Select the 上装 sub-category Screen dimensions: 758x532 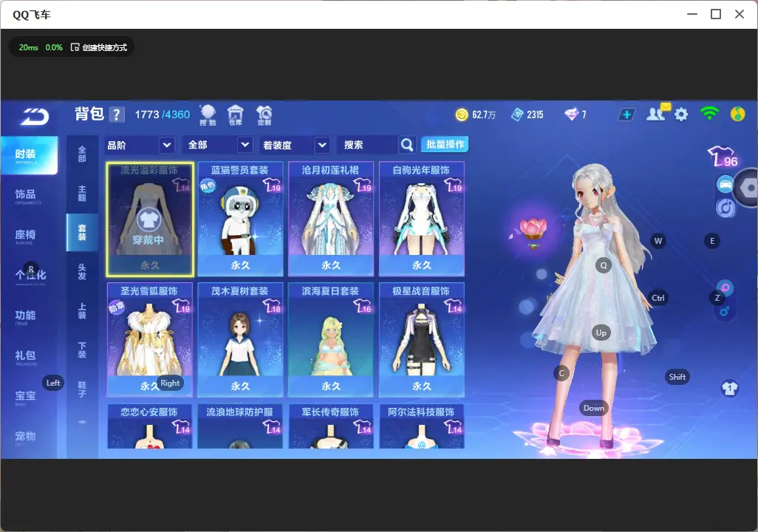click(x=82, y=310)
